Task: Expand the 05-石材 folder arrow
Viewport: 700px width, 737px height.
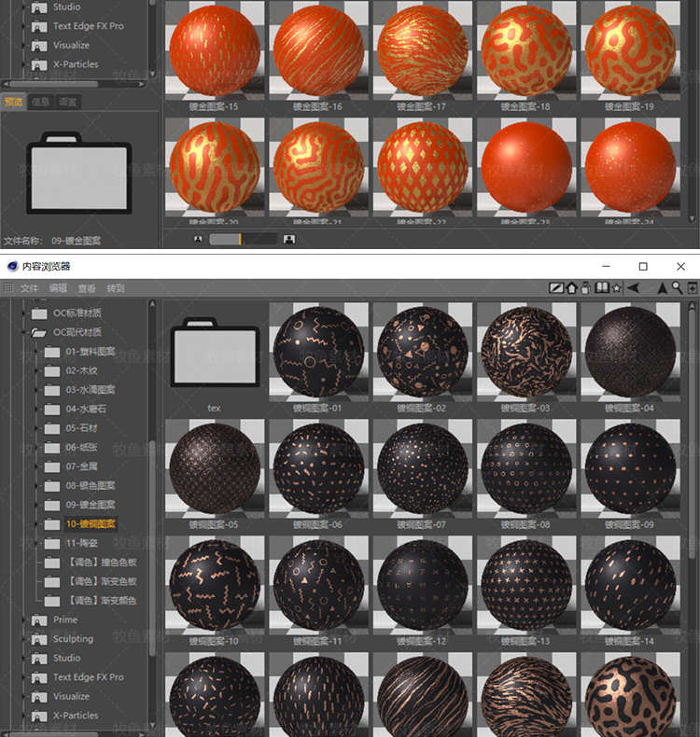Action: tap(36, 428)
